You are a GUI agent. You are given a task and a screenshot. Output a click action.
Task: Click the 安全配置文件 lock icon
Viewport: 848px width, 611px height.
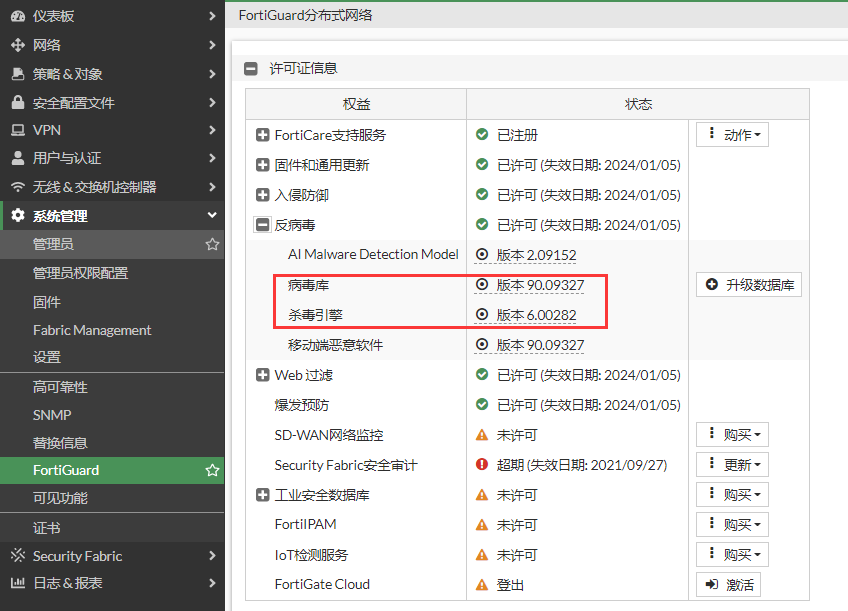pyautogui.click(x=17, y=102)
